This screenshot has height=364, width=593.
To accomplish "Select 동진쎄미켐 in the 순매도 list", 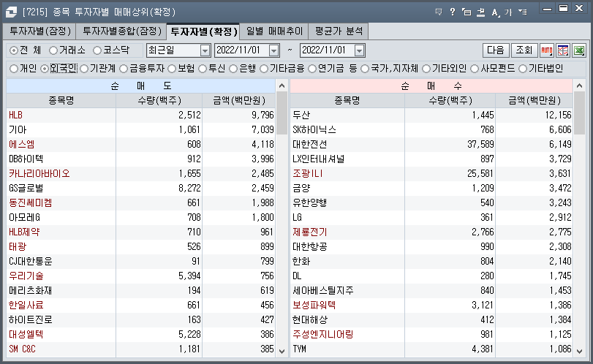I will click(30, 203).
